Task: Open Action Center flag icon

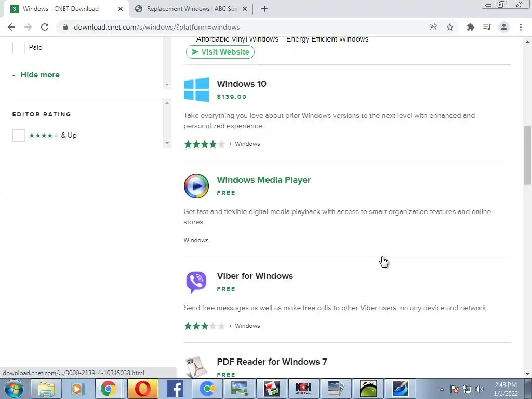Action: pyautogui.click(x=455, y=389)
